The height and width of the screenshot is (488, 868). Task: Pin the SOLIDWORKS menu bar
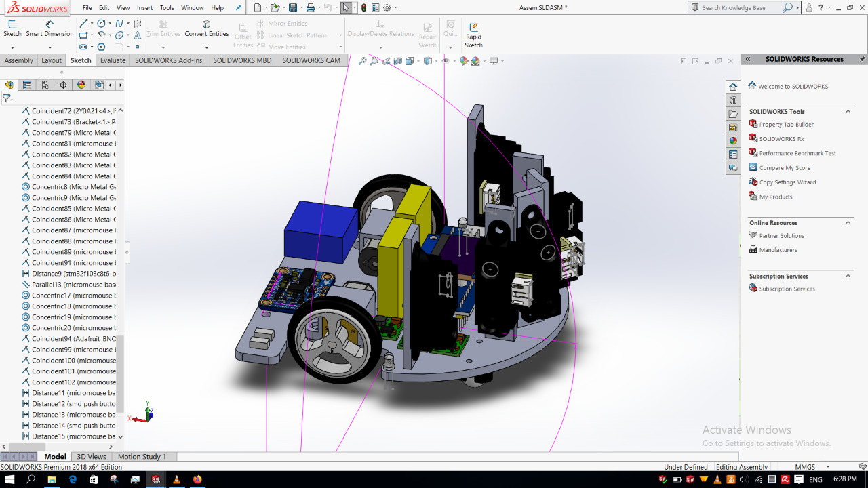tap(238, 8)
